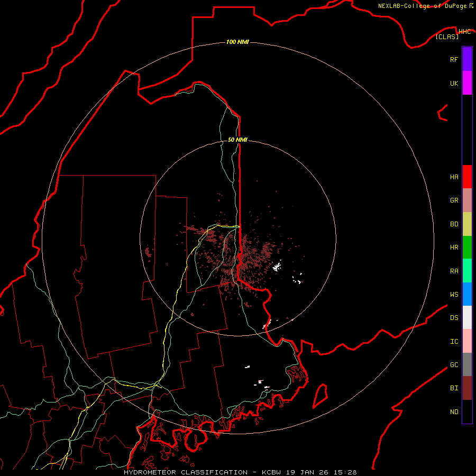The width and height of the screenshot is (476, 476).
Task: Click the KCBW radar site identifier
Action: (272, 472)
